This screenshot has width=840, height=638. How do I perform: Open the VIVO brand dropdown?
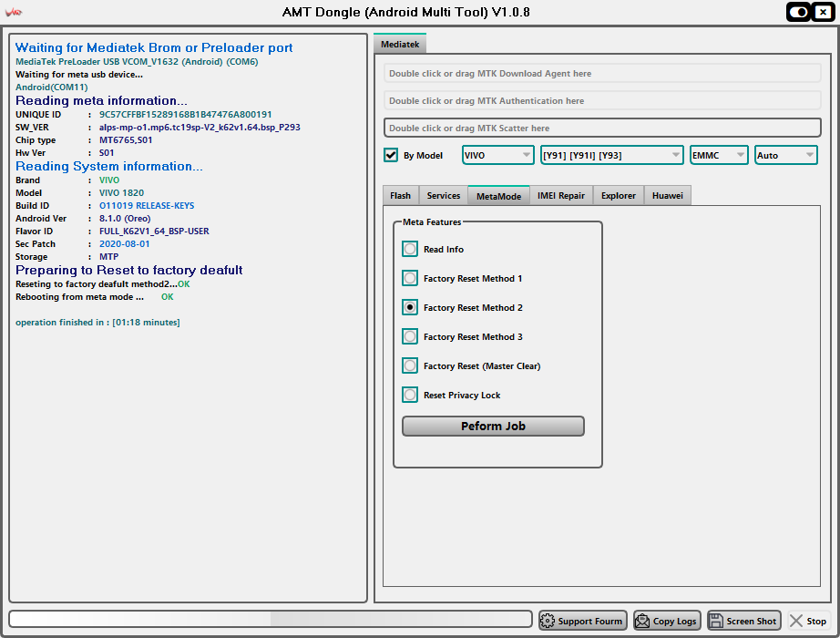pyautogui.click(x=497, y=155)
